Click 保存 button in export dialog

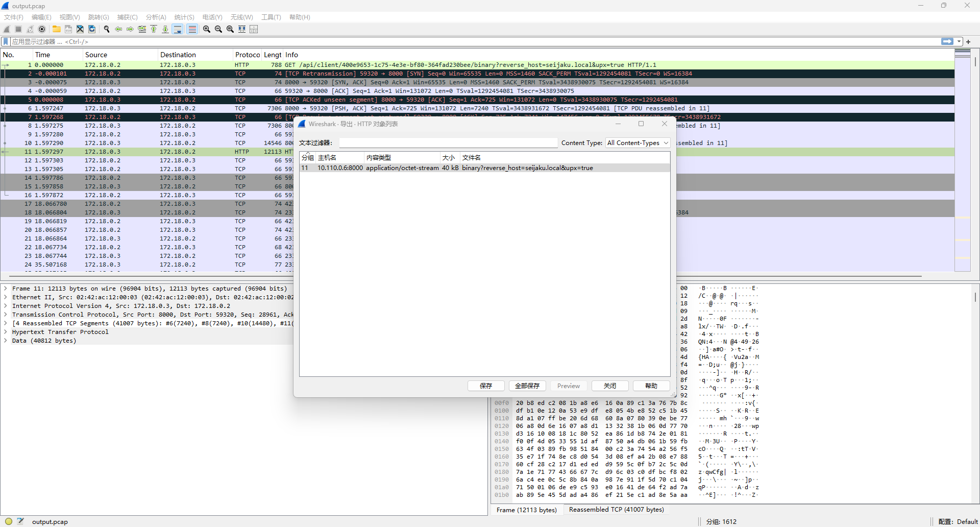pos(486,386)
